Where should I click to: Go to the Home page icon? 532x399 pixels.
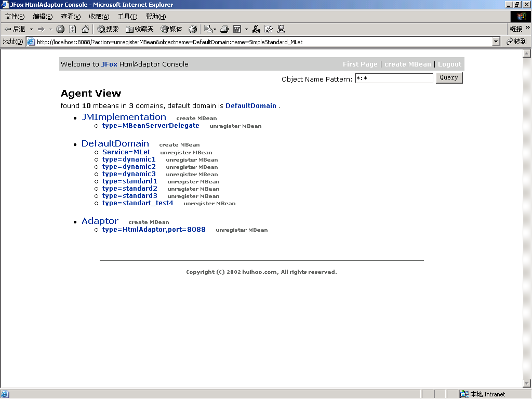point(85,29)
